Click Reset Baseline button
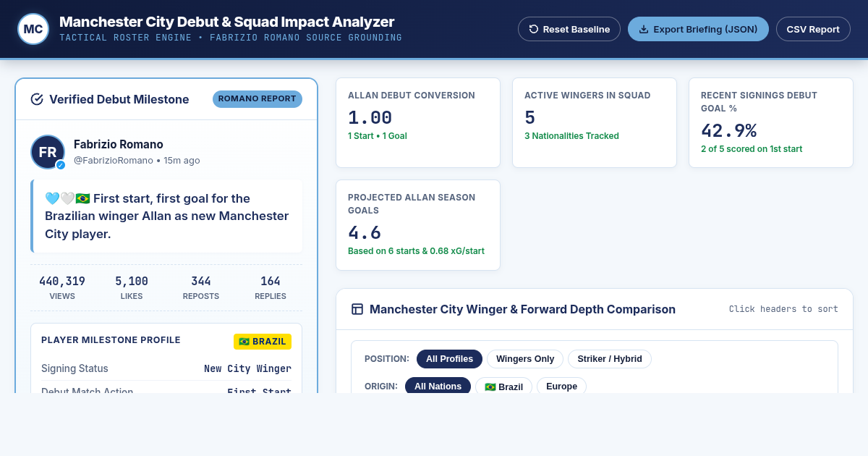 [569, 29]
